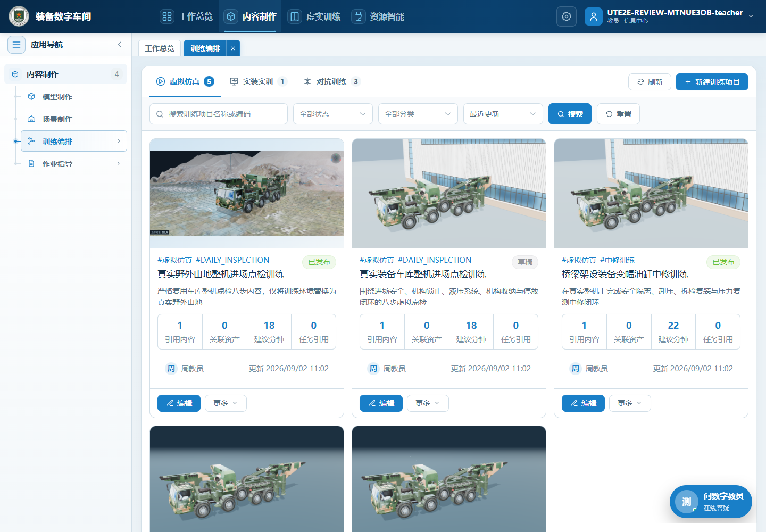766x532 pixels.
Task: Click the 虚实训练 book icon in top navigation
Action: 295,16
